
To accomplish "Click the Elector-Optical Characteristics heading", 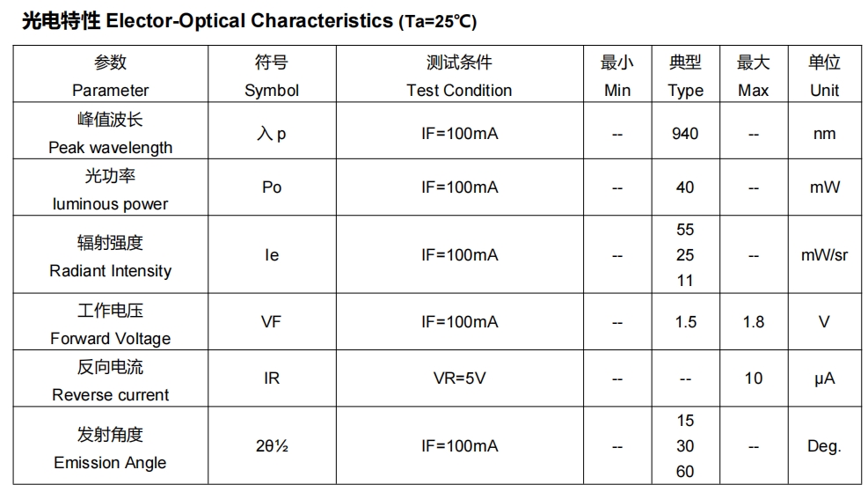I will point(249,21).
